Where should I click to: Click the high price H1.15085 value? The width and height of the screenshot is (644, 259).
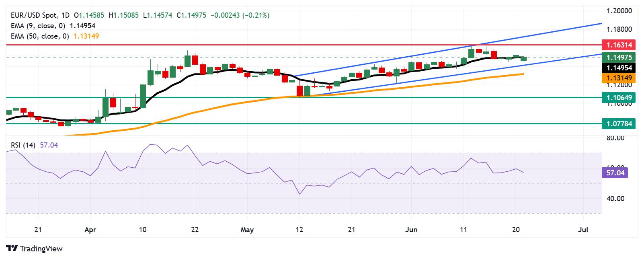124,15
